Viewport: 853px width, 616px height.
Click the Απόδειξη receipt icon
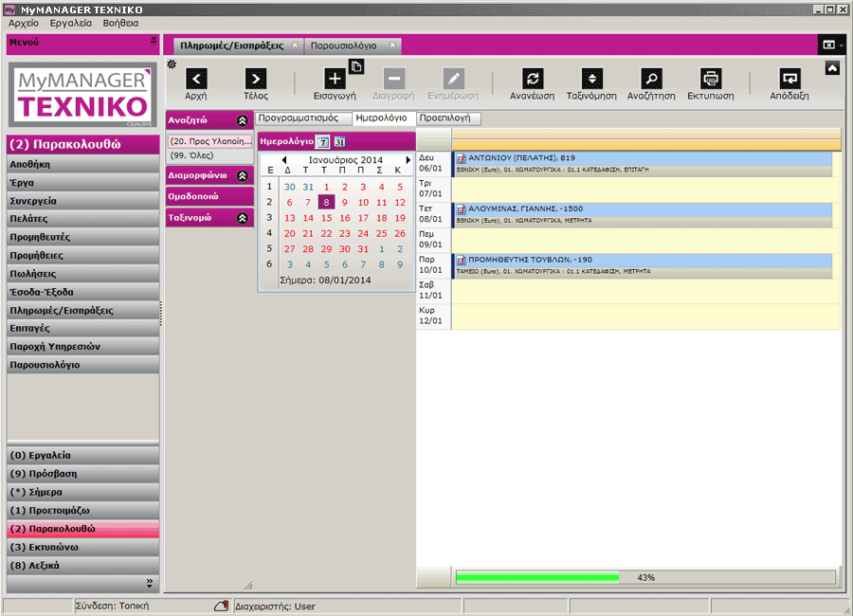[789, 79]
